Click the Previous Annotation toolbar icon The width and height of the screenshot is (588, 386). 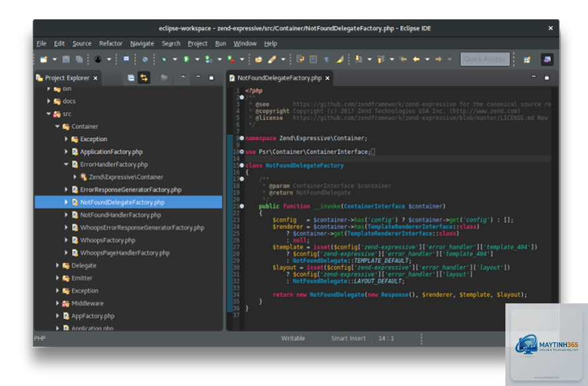(x=381, y=59)
